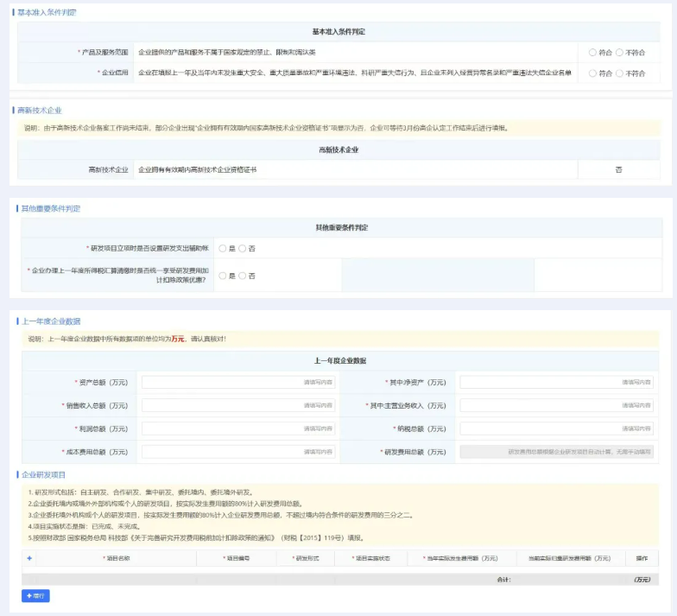Click the 利润总额 input field

click(238, 429)
